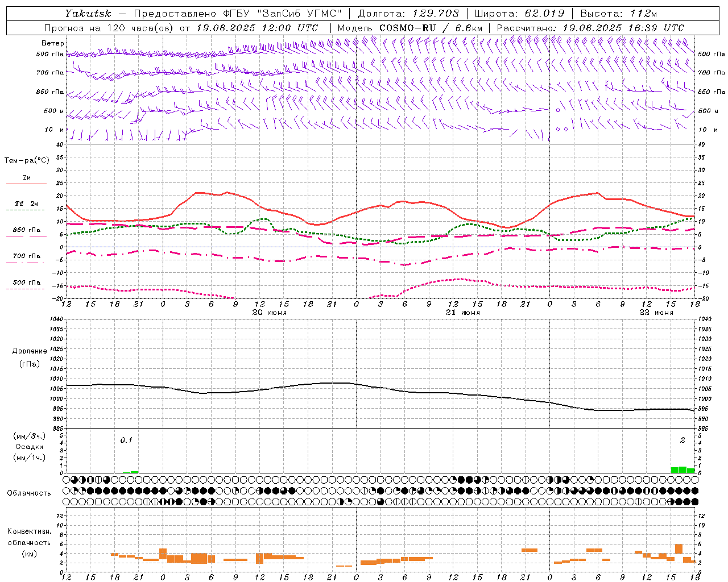Click the 'Облачность' cloud cover label
The image size is (728, 582).
[29, 493]
